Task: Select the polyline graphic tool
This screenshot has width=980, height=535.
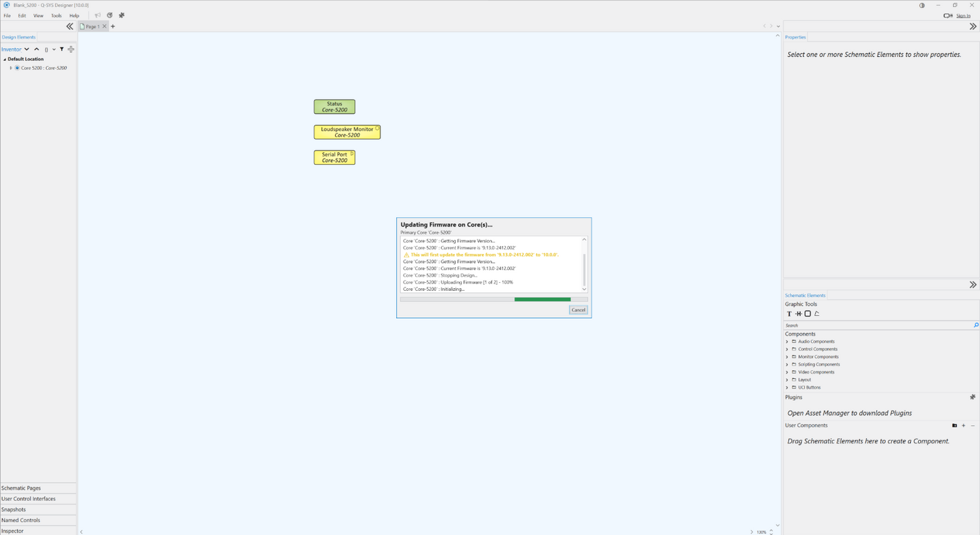Action: tap(817, 314)
